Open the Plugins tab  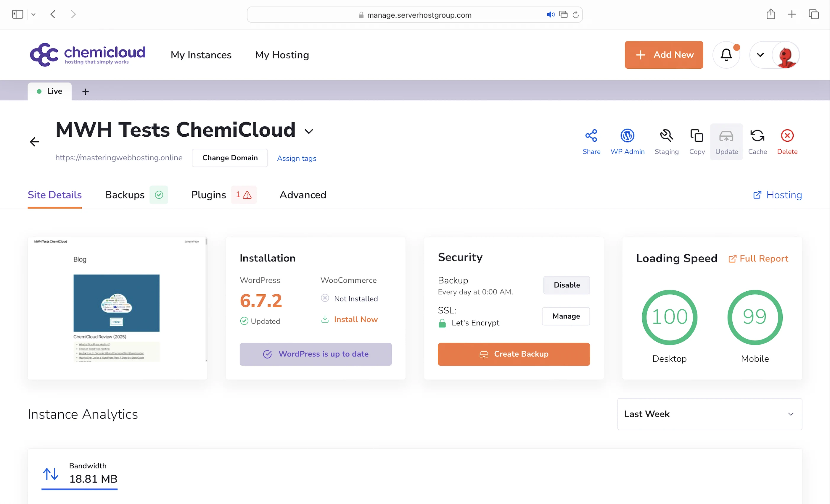point(208,195)
